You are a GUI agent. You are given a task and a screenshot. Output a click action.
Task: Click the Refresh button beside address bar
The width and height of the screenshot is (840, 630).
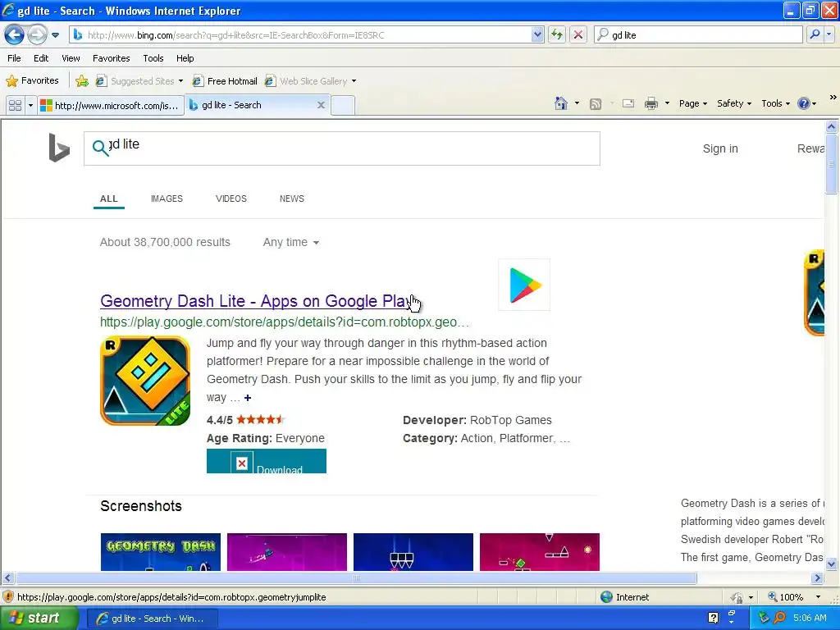pos(557,34)
